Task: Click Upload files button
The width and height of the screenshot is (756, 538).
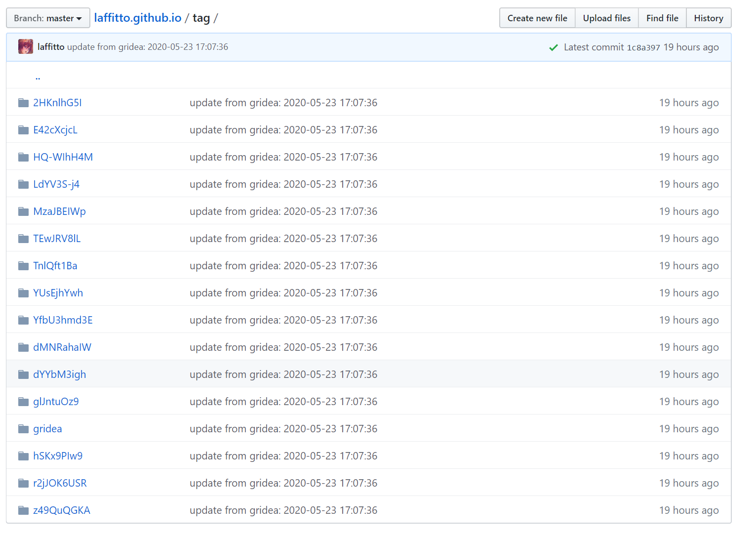Action: [x=606, y=18]
